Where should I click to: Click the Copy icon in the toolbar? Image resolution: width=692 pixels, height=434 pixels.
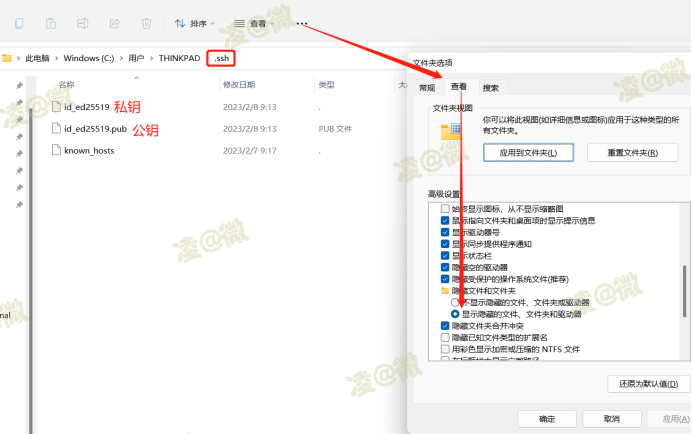pyautogui.click(x=19, y=23)
